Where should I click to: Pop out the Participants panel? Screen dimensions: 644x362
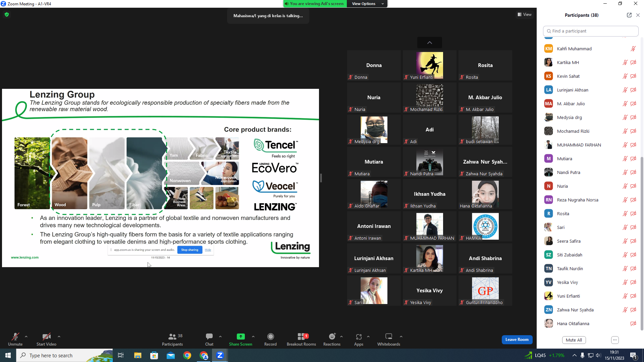629,15
